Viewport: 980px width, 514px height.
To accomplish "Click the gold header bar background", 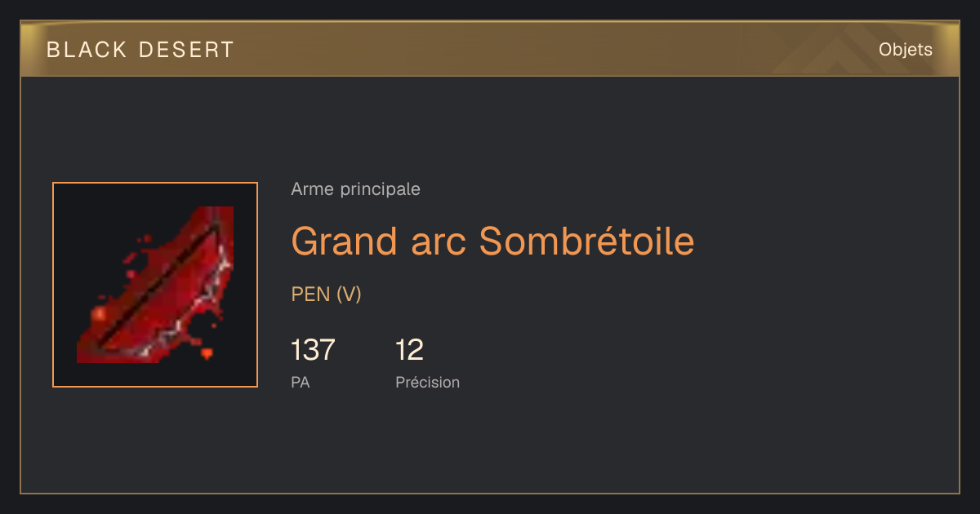I will coord(490,50).
